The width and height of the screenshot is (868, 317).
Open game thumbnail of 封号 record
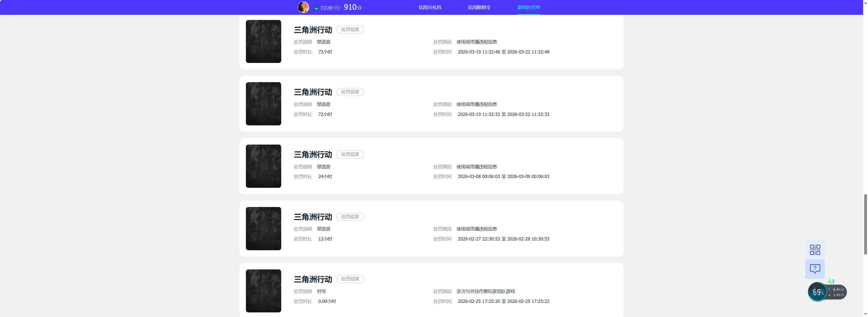pos(263,291)
